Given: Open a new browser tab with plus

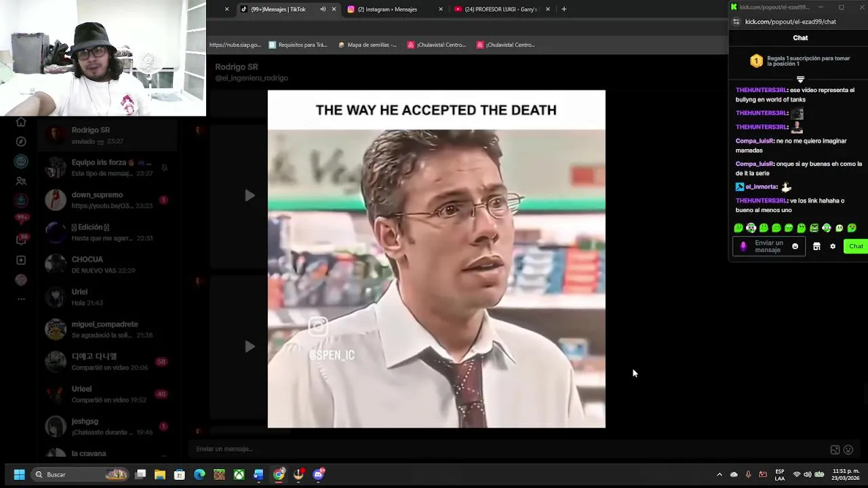Looking at the screenshot, I should (x=564, y=9).
